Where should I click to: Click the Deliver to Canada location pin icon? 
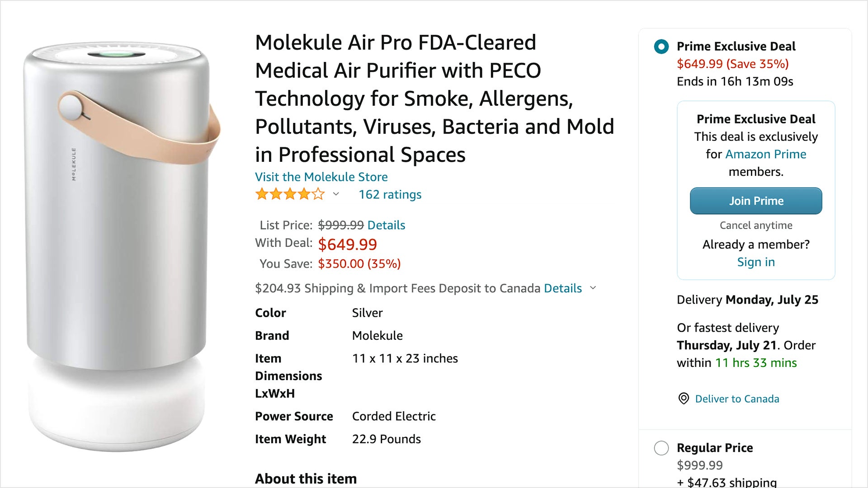tap(684, 399)
